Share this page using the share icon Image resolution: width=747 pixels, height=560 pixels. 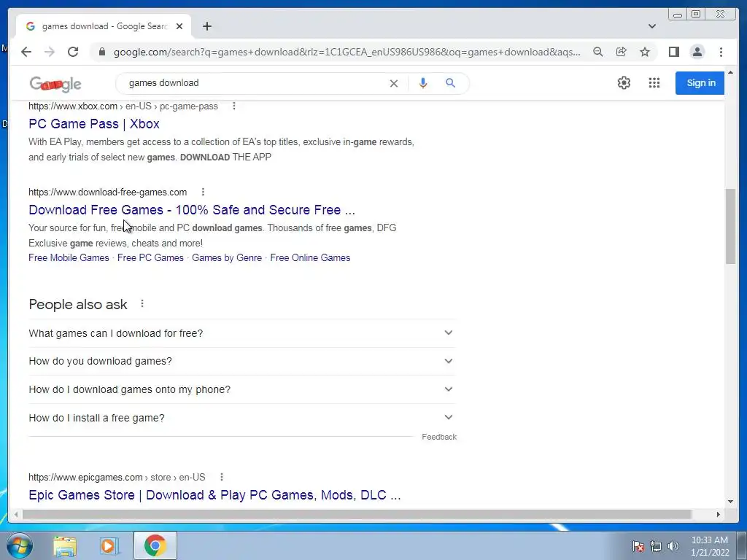(622, 52)
